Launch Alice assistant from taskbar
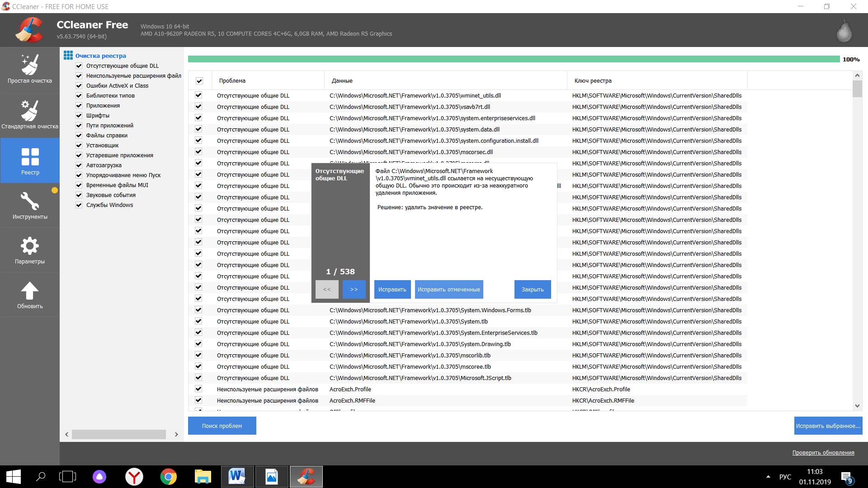 (x=99, y=477)
